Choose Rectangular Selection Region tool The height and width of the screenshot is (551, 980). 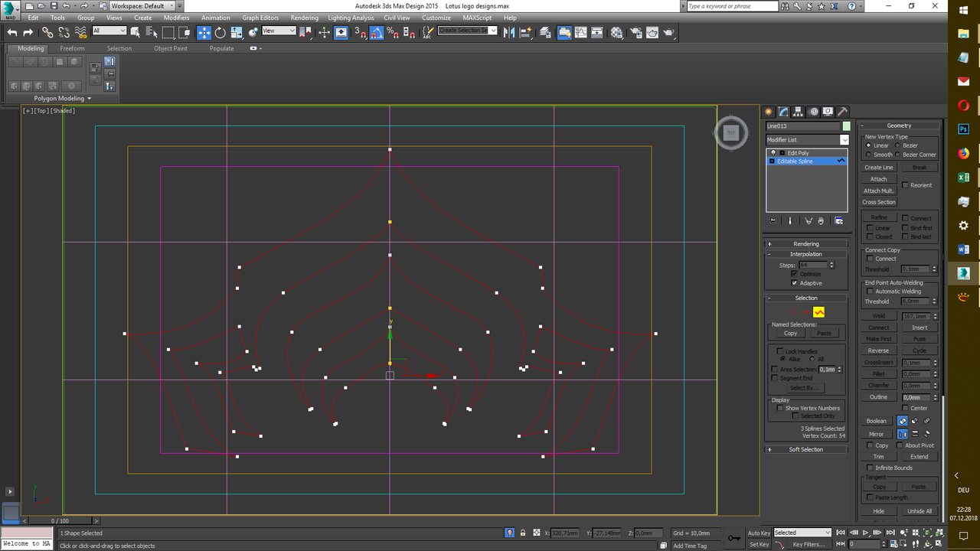click(168, 32)
